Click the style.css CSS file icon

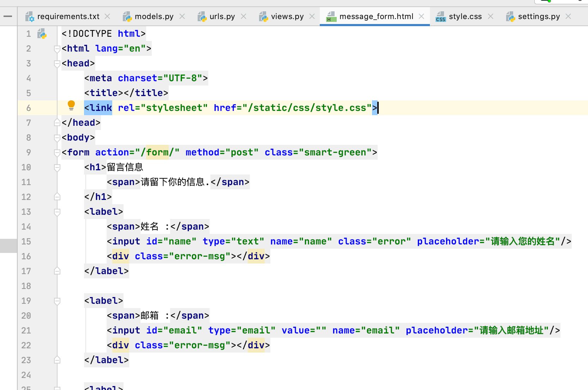440,17
